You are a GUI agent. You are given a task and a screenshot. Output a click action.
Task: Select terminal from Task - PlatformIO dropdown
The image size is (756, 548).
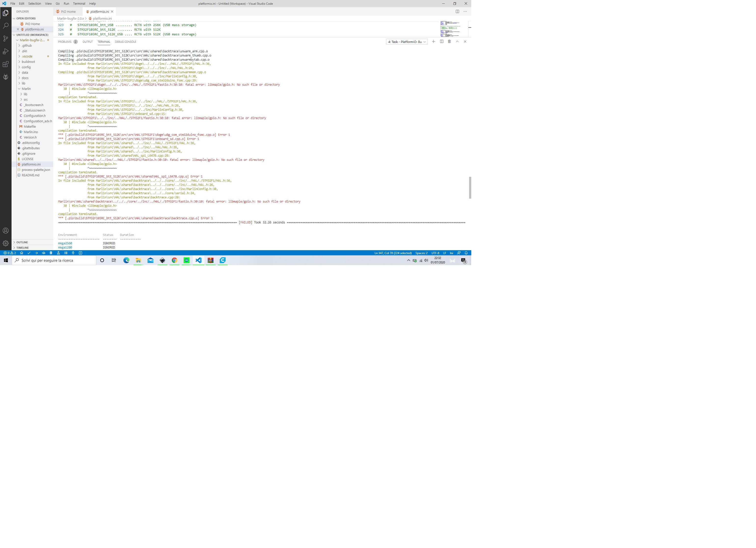[x=407, y=42]
